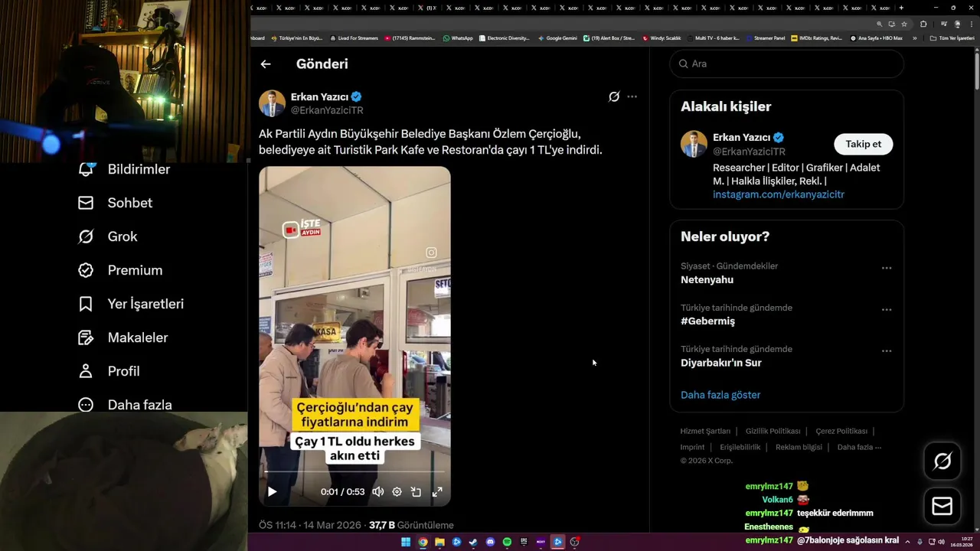Viewport: 980px width, 551px height.
Task: Open browser extensions puzzle icon
Action: click(923, 24)
